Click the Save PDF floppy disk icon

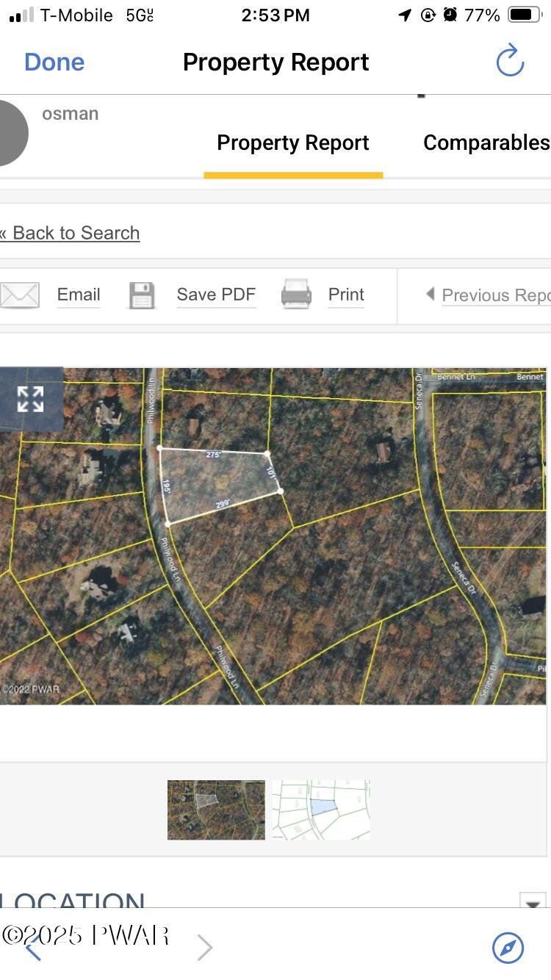coord(142,295)
